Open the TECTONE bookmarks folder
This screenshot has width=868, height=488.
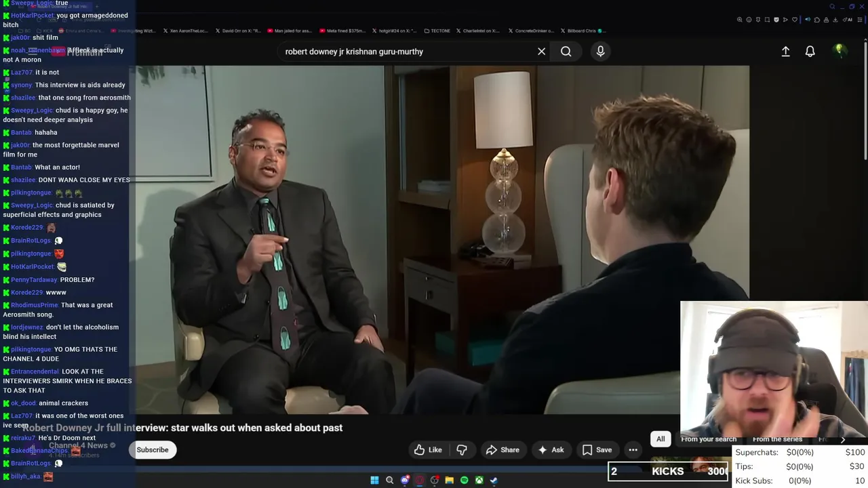point(437,30)
